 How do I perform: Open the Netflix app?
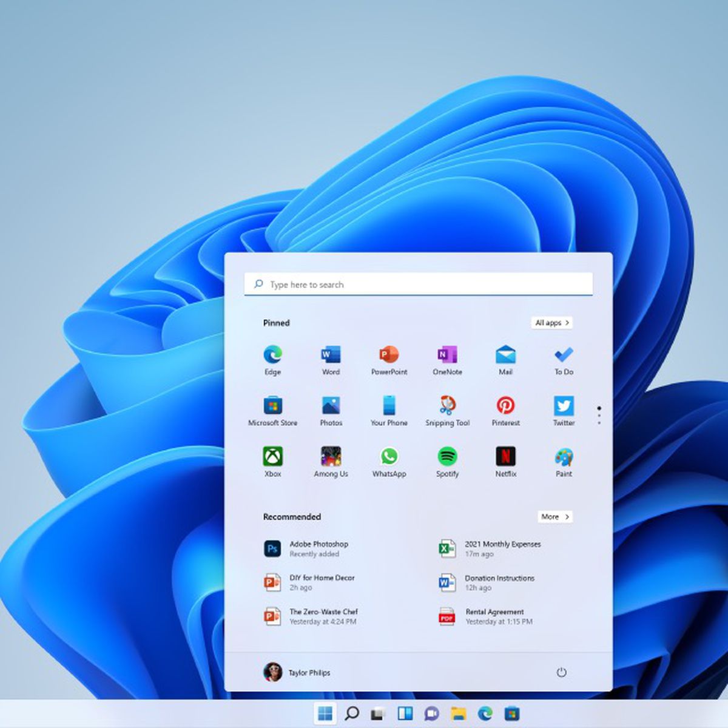pos(505,462)
